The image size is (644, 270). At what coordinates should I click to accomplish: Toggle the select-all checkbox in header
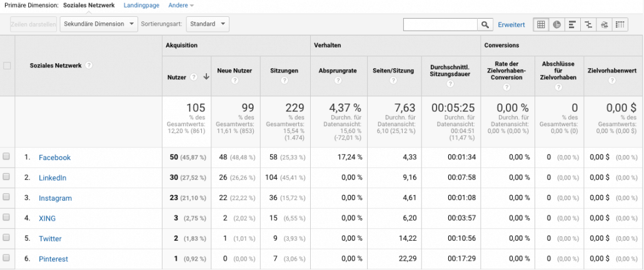[x=7, y=66]
